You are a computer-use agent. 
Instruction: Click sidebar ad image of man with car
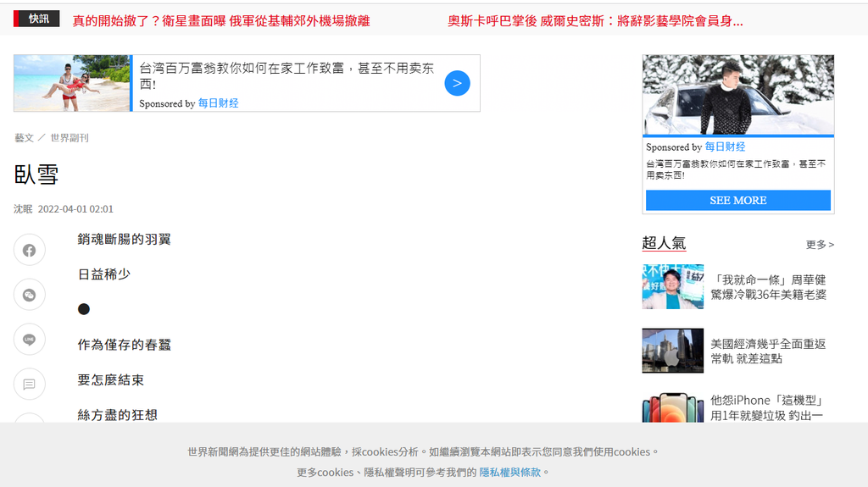tap(737, 94)
